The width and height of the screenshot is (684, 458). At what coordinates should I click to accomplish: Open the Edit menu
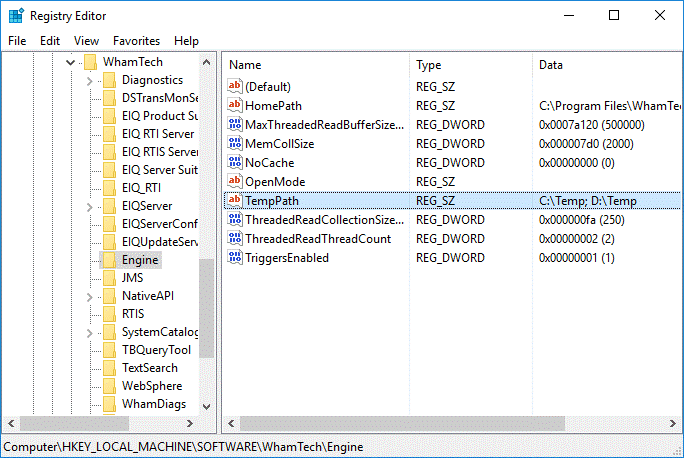coord(50,41)
